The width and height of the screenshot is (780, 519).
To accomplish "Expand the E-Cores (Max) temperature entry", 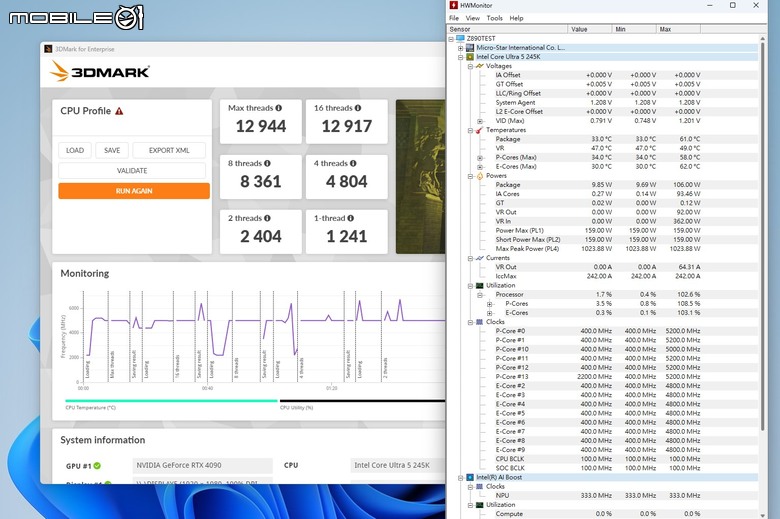I will (x=480, y=167).
